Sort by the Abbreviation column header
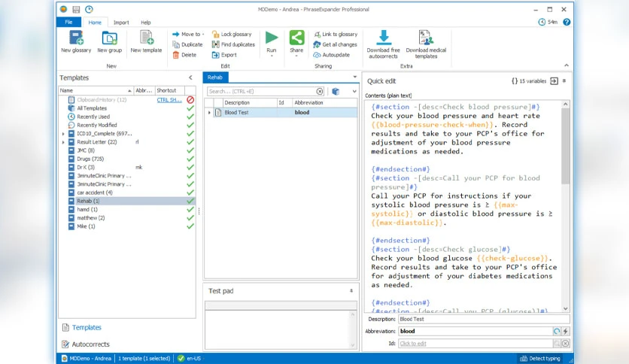The image size is (629, 364). tap(324, 102)
